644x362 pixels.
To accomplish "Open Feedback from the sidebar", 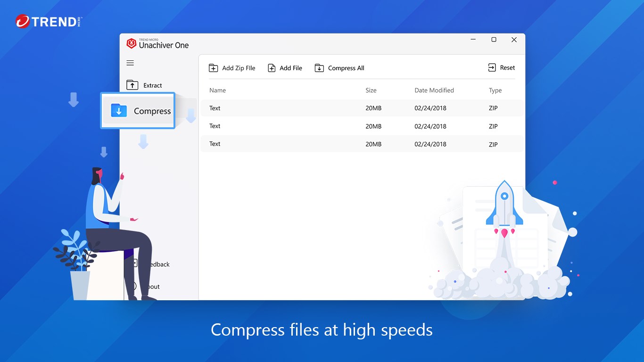I will point(158,264).
